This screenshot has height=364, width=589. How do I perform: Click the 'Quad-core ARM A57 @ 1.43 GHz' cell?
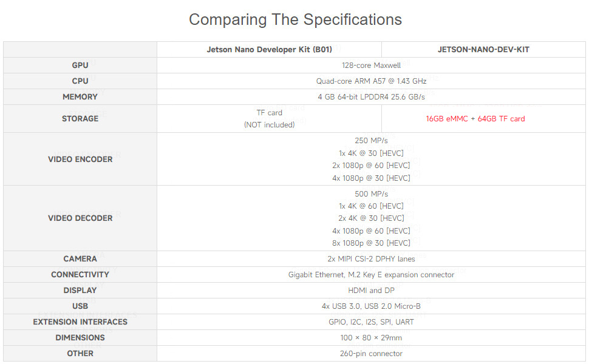tap(371, 81)
